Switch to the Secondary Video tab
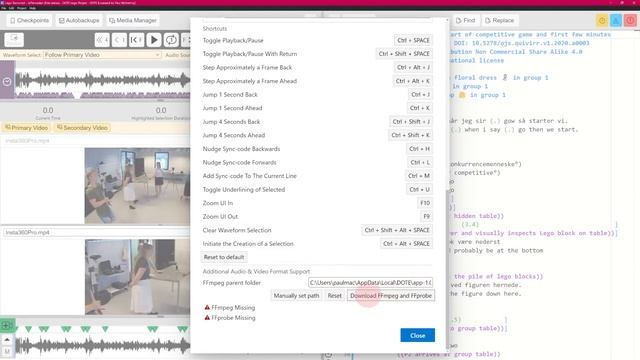The width and height of the screenshot is (640, 360). pyautogui.click(x=82, y=128)
